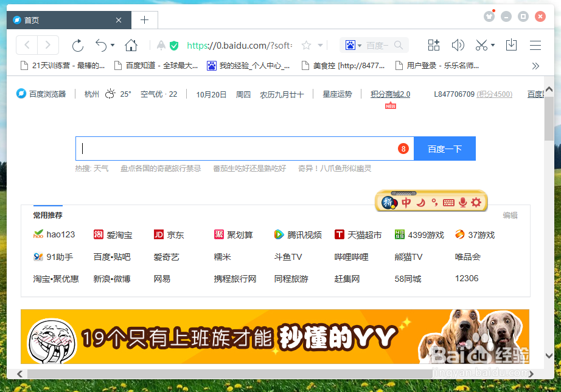The width and height of the screenshot is (561, 392).
Task: Click the sound/media control icon
Action: click(x=458, y=45)
